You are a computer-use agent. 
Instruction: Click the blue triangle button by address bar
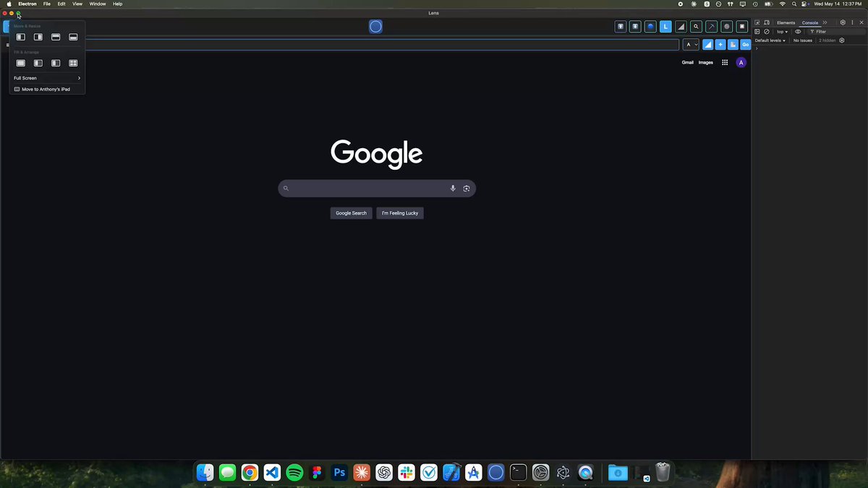coord(707,45)
